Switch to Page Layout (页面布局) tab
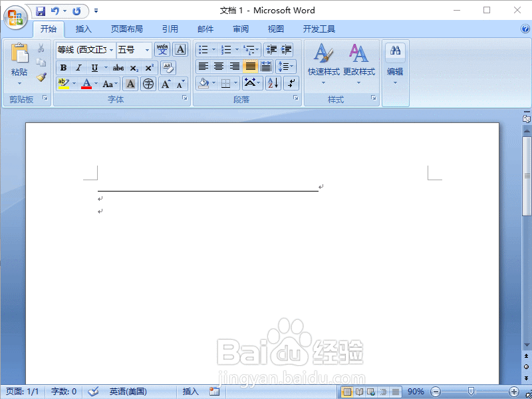 (126, 29)
